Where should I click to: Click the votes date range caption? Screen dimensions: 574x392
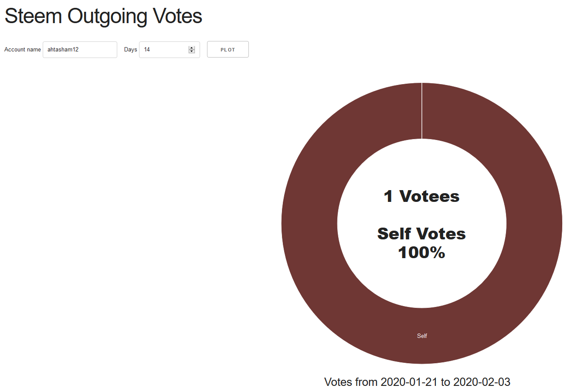pos(417,382)
